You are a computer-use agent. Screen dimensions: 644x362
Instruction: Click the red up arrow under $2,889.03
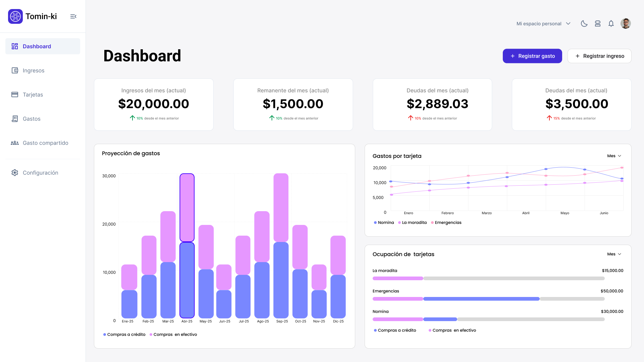coord(411,118)
